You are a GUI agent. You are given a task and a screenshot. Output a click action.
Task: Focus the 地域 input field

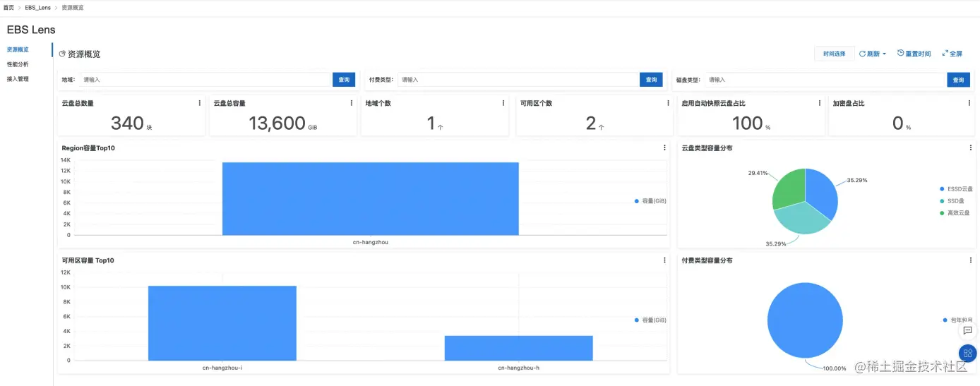coord(205,80)
